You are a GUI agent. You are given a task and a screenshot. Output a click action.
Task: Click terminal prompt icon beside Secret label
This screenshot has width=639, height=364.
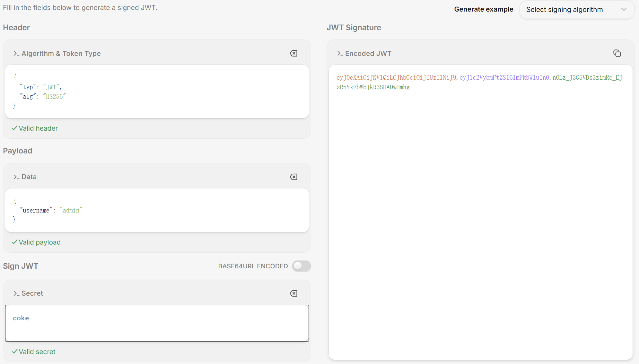pyautogui.click(x=16, y=293)
